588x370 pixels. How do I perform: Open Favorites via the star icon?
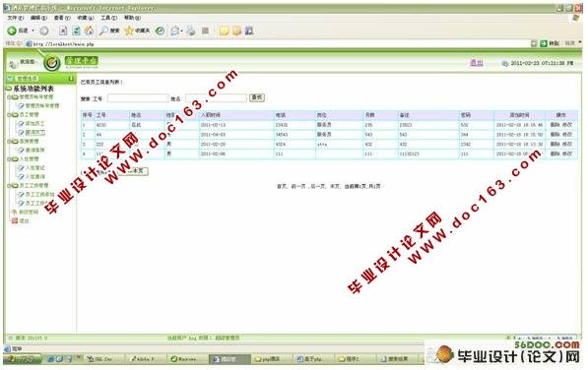[x=129, y=31]
